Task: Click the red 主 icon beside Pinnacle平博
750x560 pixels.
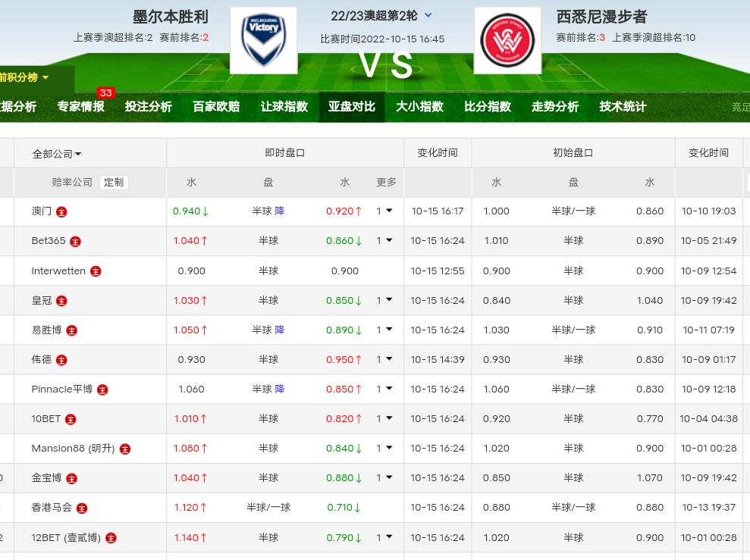Action: tap(102, 389)
